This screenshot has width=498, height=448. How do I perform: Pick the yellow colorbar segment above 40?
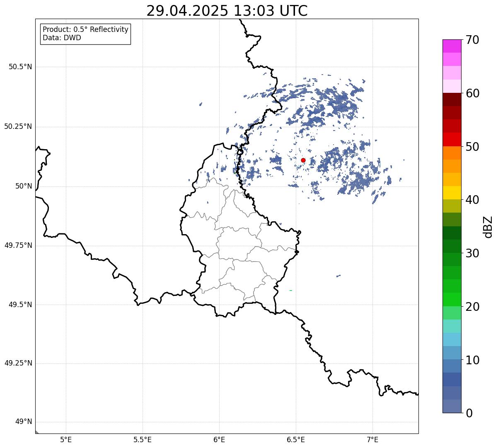point(452,193)
